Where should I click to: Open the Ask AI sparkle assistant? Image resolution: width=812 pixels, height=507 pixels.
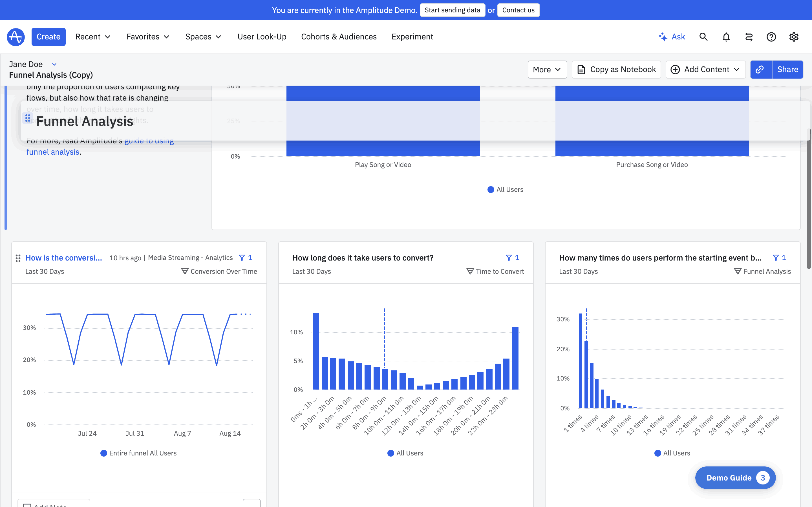point(671,37)
